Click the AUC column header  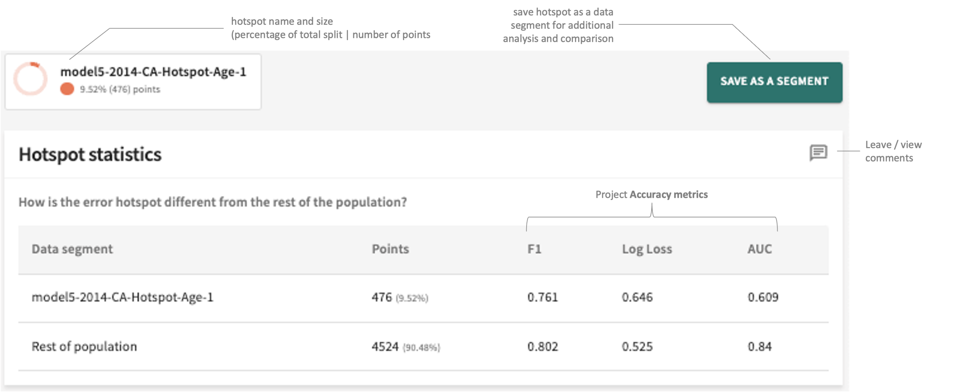pyautogui.click(x=759, y=249)
